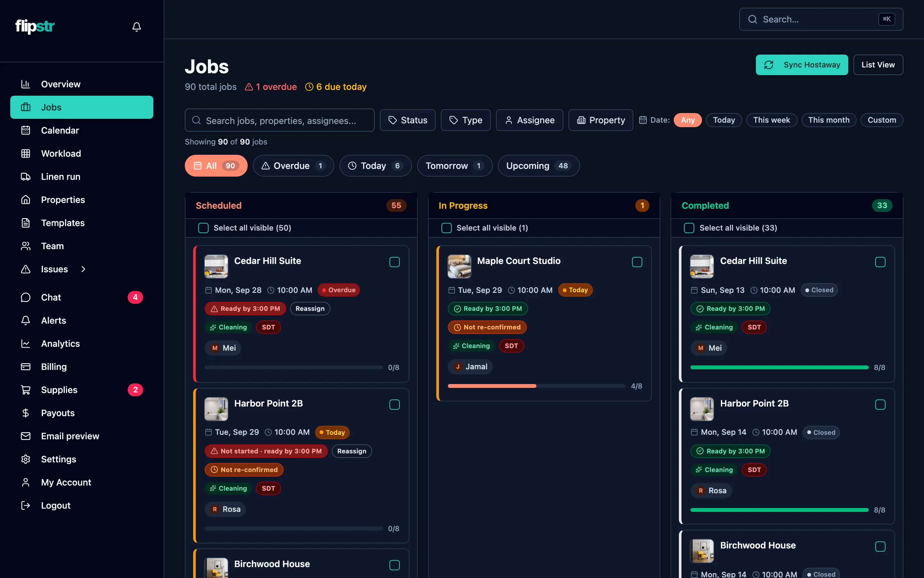Focus the top Search… field
924x578 pixels.
[821, 20]
